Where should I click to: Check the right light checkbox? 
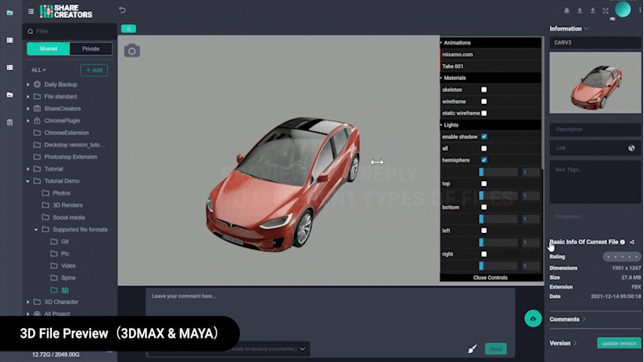(x=484, y=254)
